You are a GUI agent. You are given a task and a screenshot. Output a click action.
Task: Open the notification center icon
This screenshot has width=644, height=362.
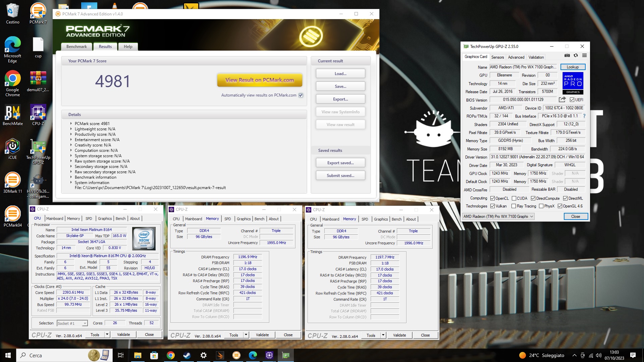click(633, 355)
